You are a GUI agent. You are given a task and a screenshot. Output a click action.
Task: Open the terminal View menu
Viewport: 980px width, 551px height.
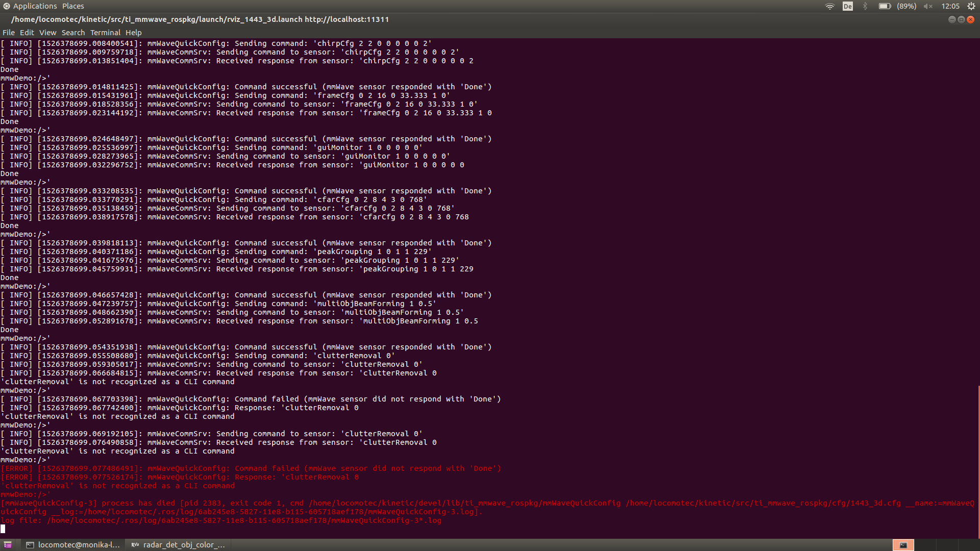[47, 33]
